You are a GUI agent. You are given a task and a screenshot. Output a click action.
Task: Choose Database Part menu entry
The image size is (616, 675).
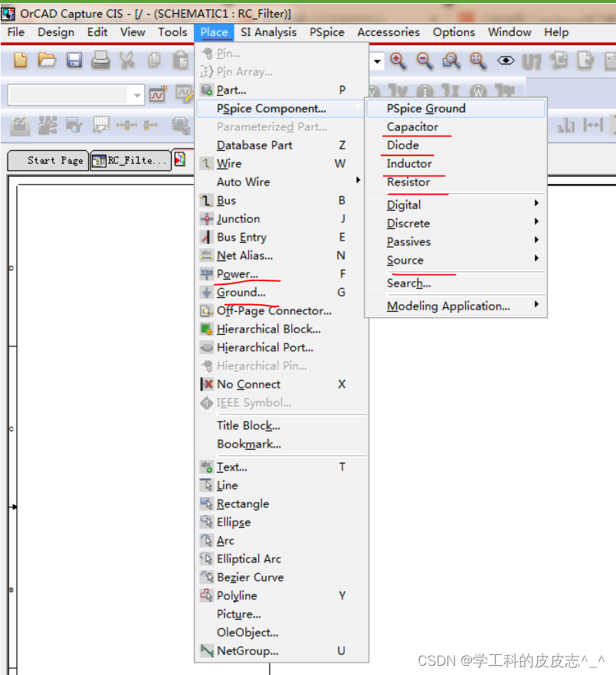[x=282, y=145]
